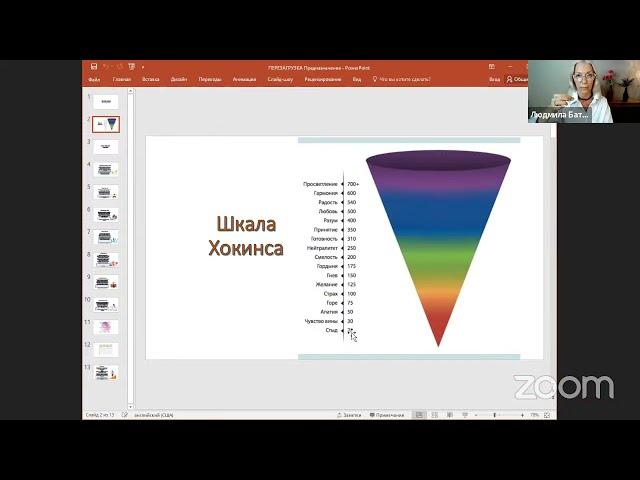Click the 'Что вы хотите сделать?' search field
Viewport: 640px width, 480px height.
coord(402,79)
